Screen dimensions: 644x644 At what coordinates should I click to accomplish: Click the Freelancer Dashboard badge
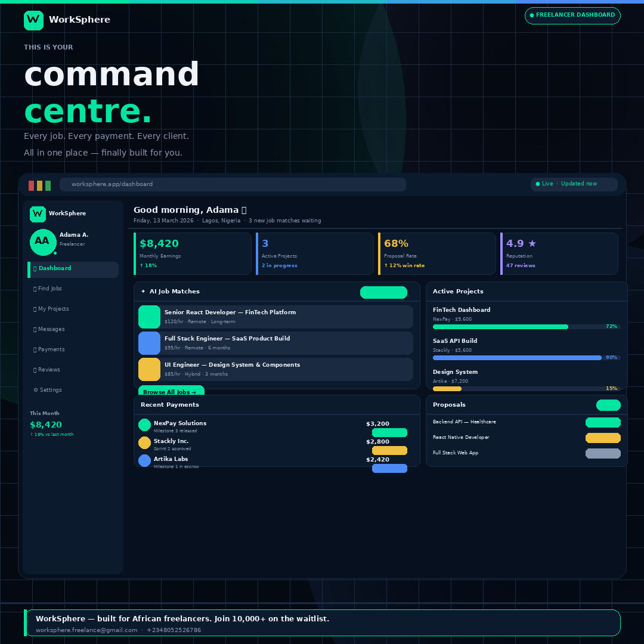[572, 16]
